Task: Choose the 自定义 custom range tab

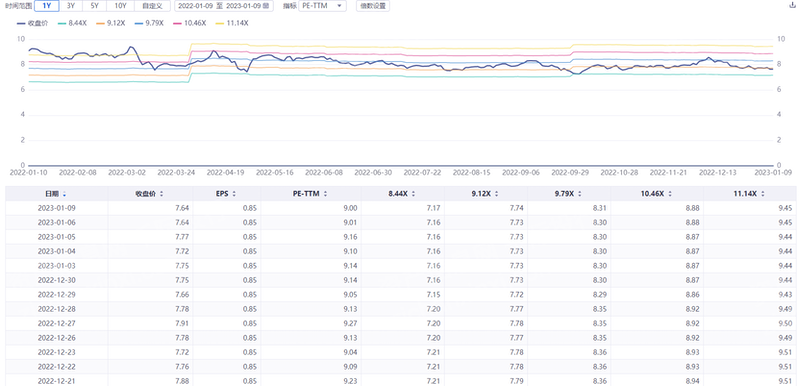Action: point(152,6)
